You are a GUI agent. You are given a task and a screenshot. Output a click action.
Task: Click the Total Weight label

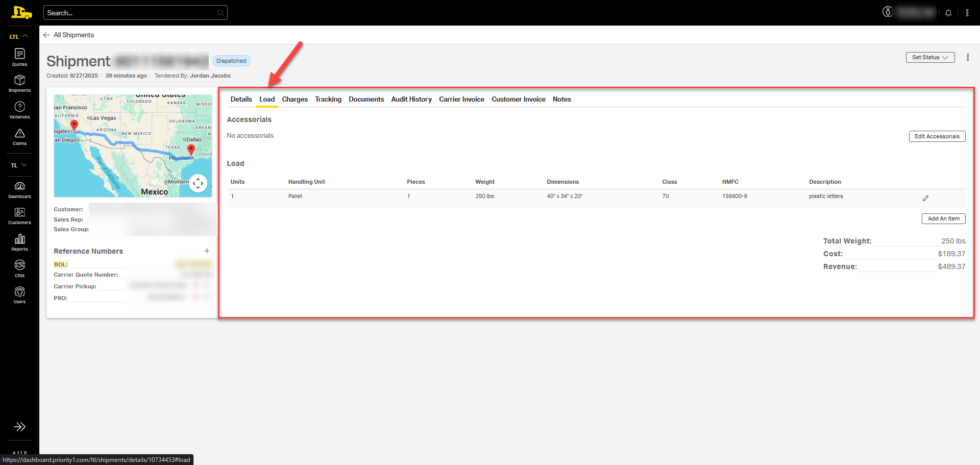(x=847, y=241)
